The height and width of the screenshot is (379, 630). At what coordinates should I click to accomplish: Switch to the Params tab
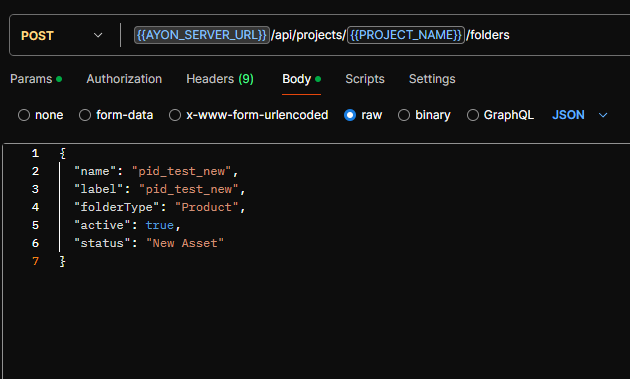pos(36,79)
